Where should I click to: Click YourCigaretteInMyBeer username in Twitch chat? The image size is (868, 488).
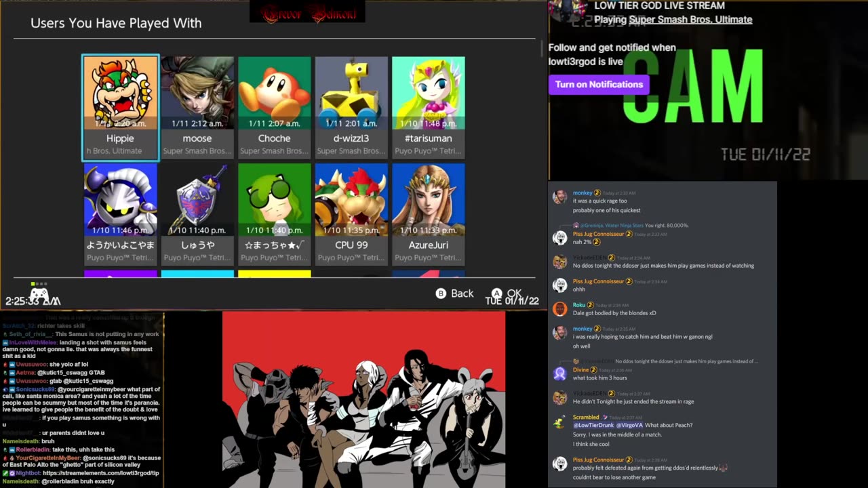tap(48, 458)
